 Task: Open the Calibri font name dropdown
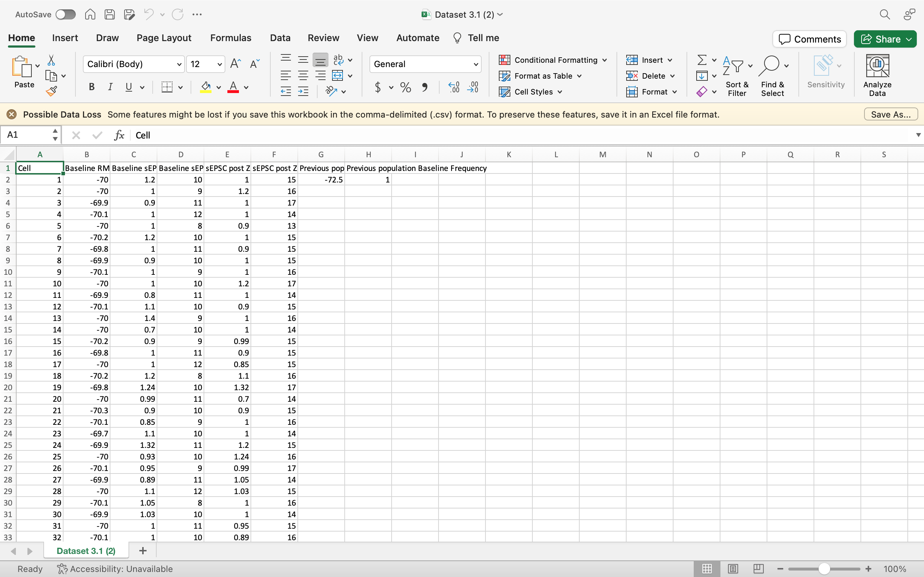[179, 64]
